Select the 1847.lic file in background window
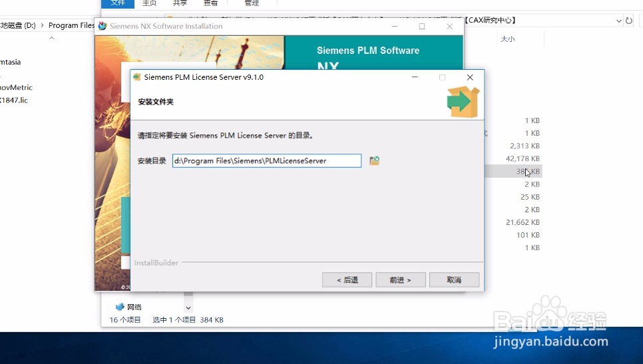 point(14,100)
